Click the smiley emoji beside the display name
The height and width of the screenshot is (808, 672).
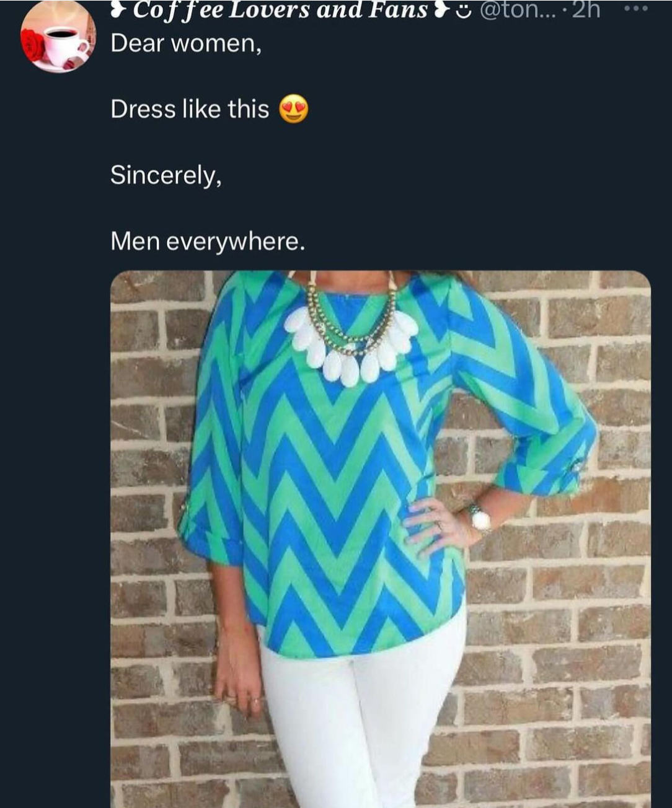click(x=462, y=11)
